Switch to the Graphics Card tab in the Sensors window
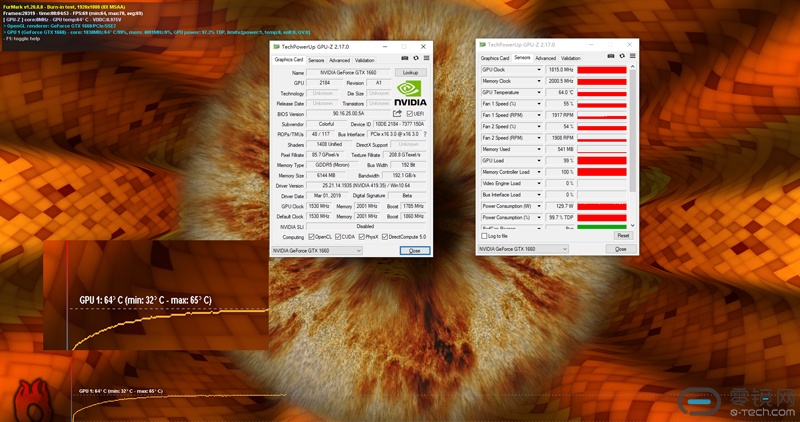Screen dimensions: 800x422 pyautogui.click(x=495, y=58)
